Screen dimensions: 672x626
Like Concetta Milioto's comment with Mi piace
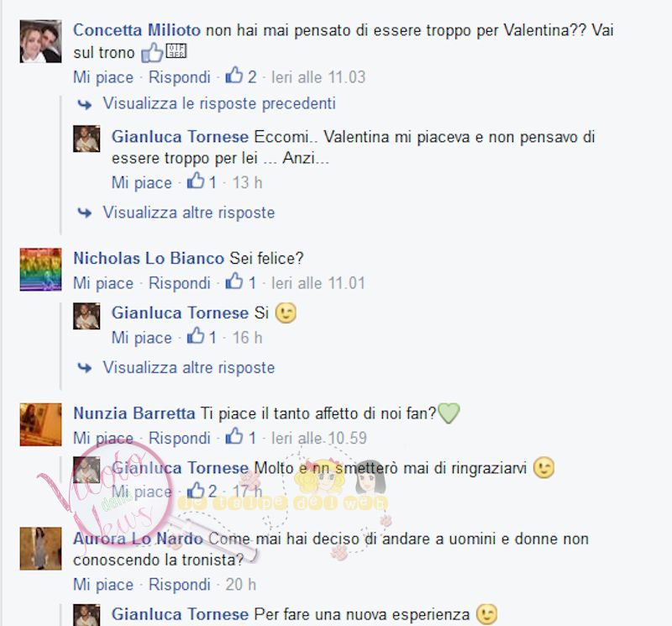click(103, 77)
